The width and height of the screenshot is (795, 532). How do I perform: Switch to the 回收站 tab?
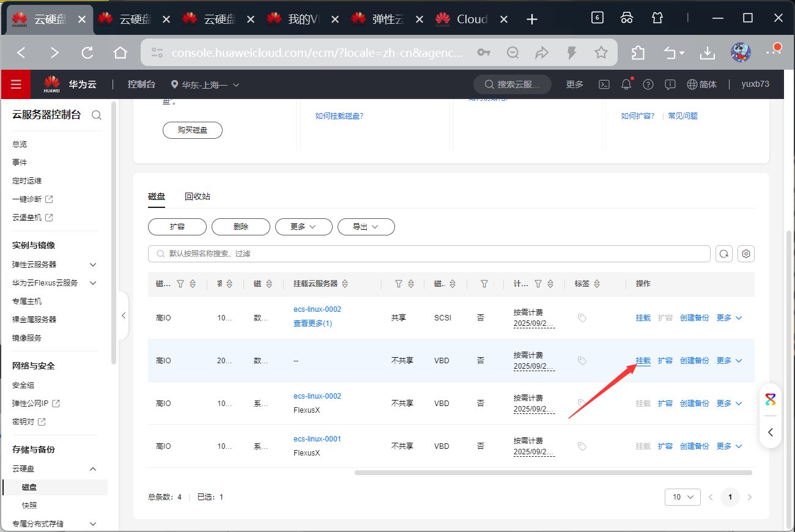(198, 196)
